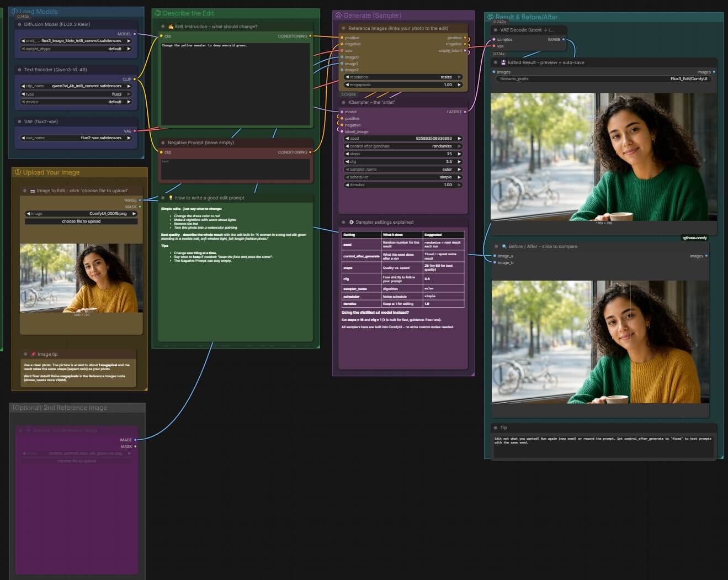The height and width of the screenshot is (580, 728).
Task: Click the edit instruction prompt text box
Action: [235, 84]
